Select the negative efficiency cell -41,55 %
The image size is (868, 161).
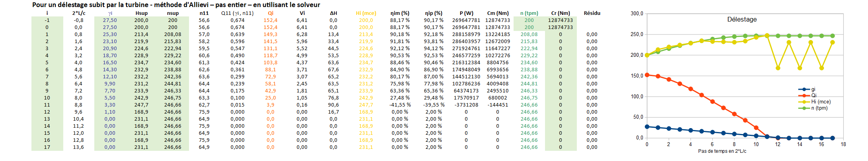pyautogui.click(x=400, y=105)
